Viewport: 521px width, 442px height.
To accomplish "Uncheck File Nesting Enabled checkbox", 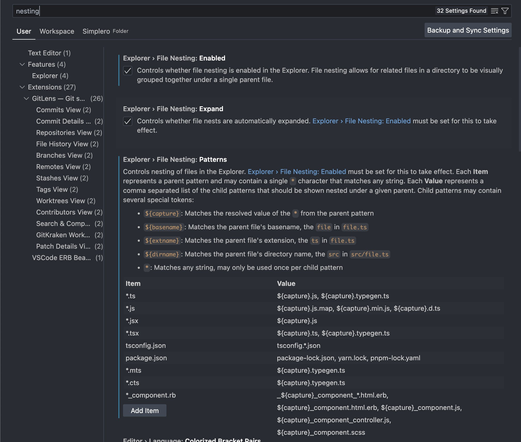I will 128,71.
